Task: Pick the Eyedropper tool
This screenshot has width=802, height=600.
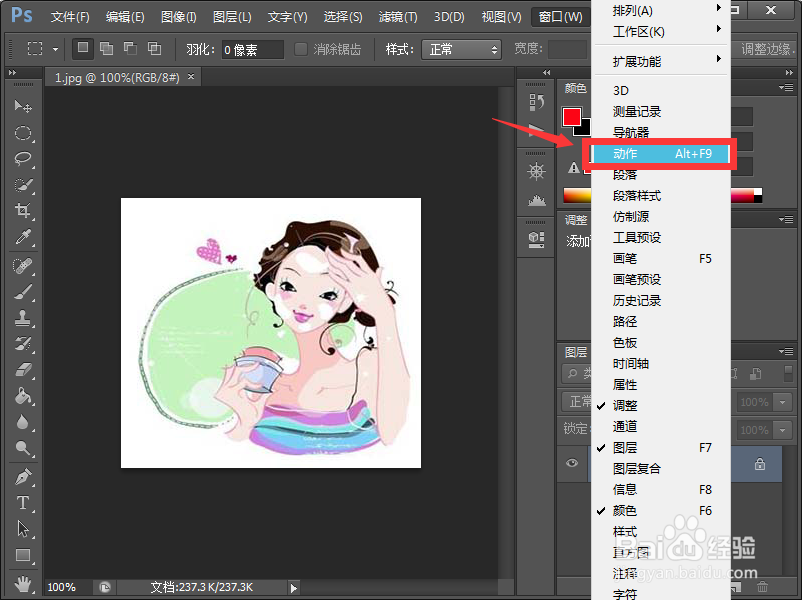Action: [24, 234]
